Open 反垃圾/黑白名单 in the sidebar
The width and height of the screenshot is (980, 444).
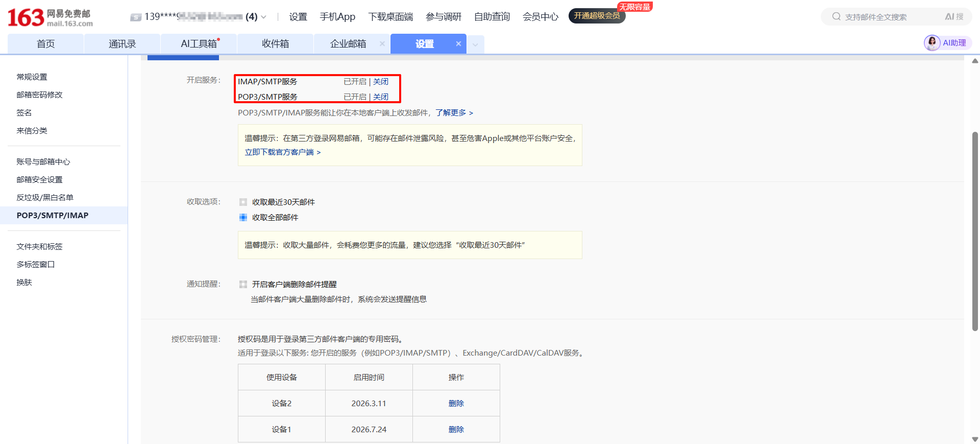[45, 197]
